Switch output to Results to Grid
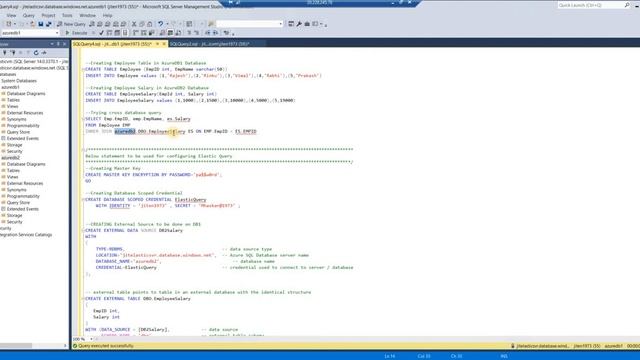This screenshot has width=640, height=360. (x=170, y=33)
